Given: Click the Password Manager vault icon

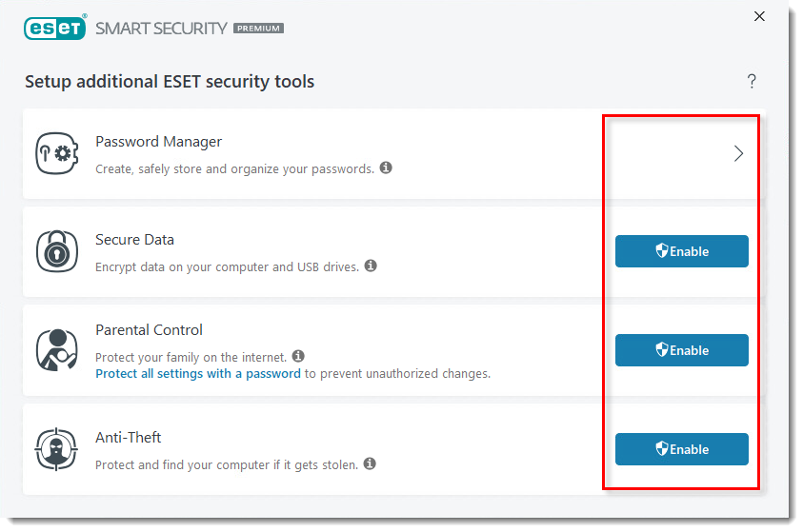Looking at the screenshot, I should [x=57, y=153].
